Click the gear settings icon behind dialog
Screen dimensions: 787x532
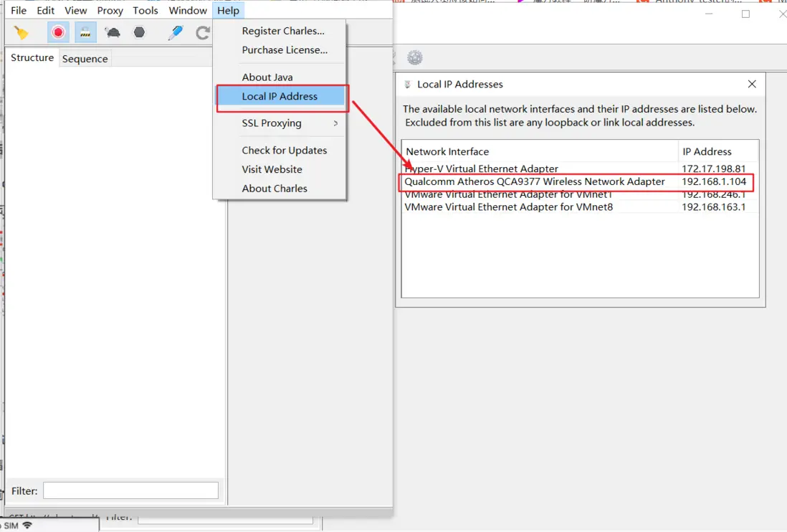click(x=414, y=57)
